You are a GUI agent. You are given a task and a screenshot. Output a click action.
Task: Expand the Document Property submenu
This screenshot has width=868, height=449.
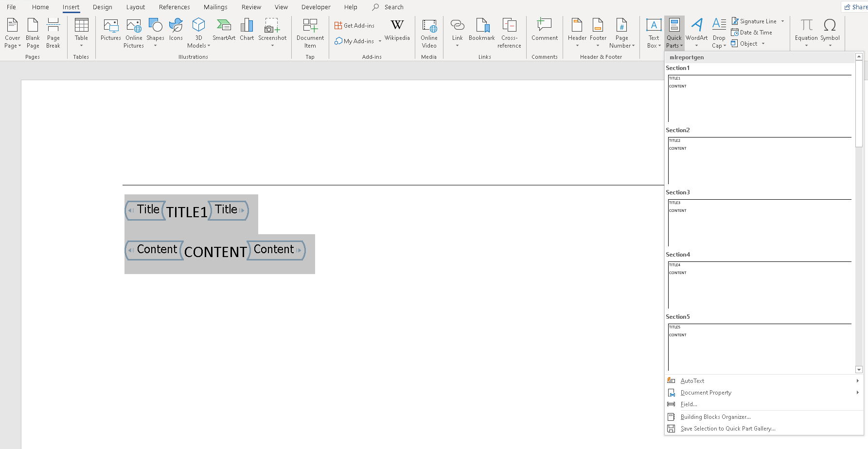(x=763, y=393)
